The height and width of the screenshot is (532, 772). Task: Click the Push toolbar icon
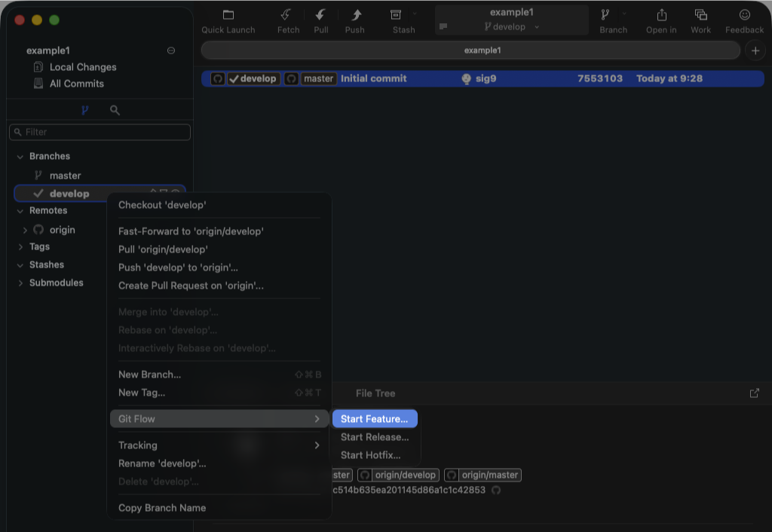click(355, 15)
